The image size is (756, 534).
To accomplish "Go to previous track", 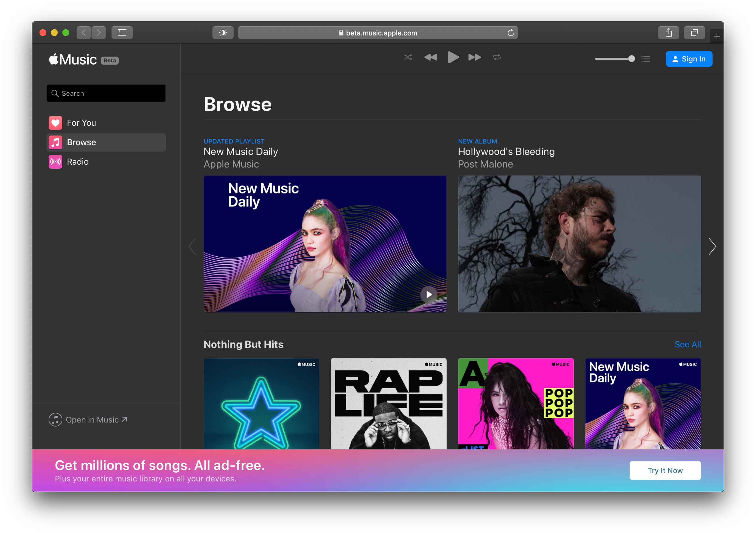I will [430, 57].
